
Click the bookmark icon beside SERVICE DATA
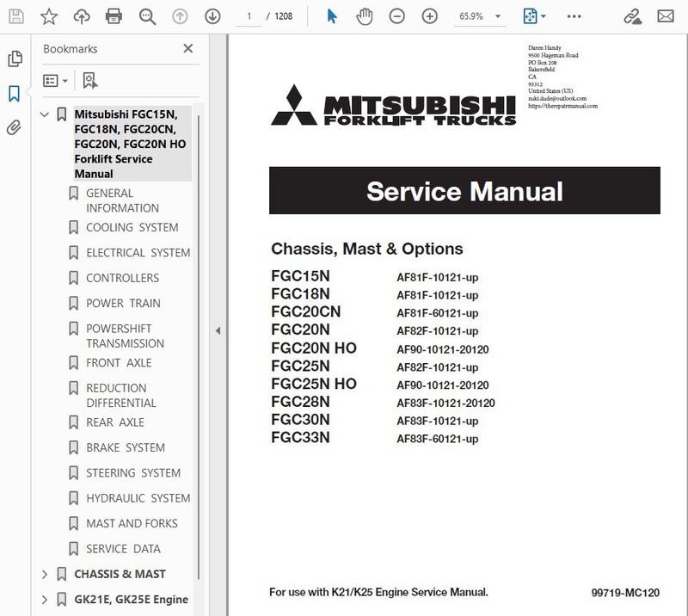coord(74,549)
